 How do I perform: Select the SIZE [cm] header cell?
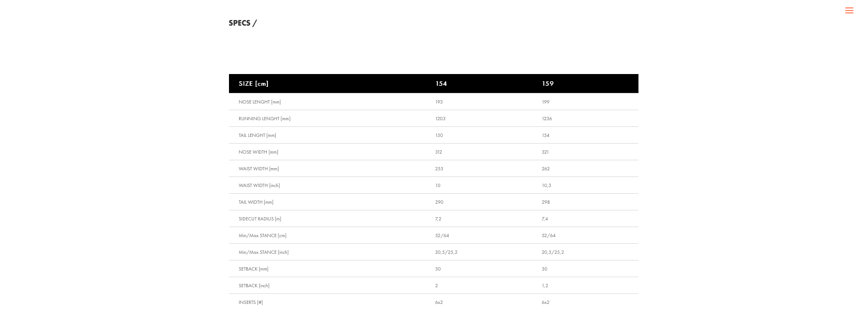point(253,83)
